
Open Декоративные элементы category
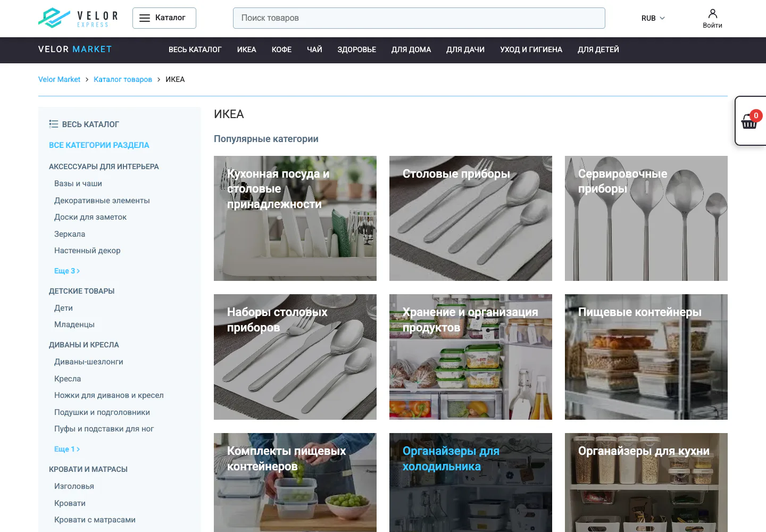(102, 201)
